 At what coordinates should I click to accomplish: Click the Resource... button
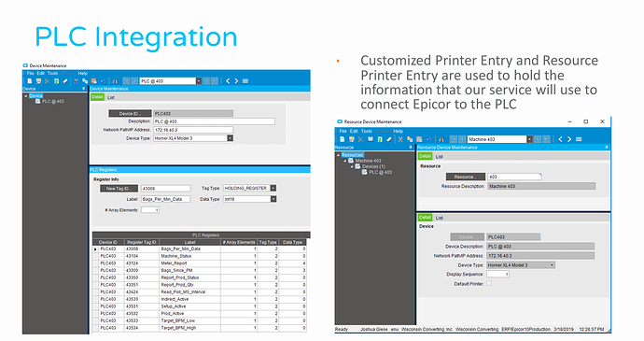[x=466, y=177]
